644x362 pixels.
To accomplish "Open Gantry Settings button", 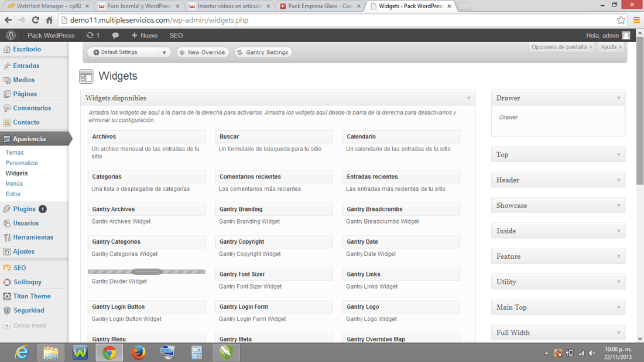I will click(x=263, y=53).
